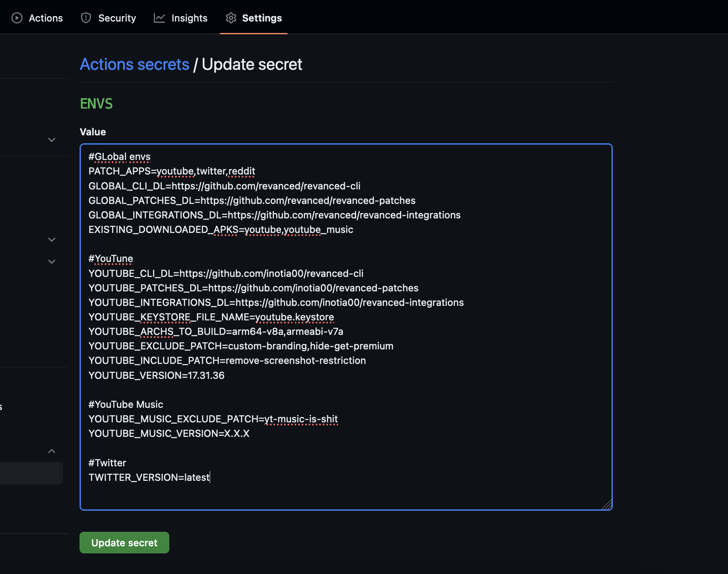Viewport: 728px width, 574px height.
Task: Click the textarea resize handle corner
Action: [607, 505]
